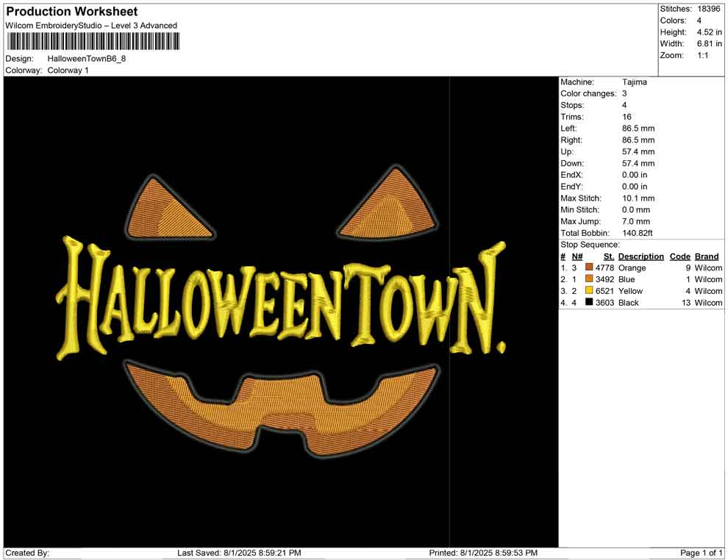Click the left pumpkin eye in the design
Image resolution: width=728 pixels, height=560 pixels.
click(x=169, y=208)
